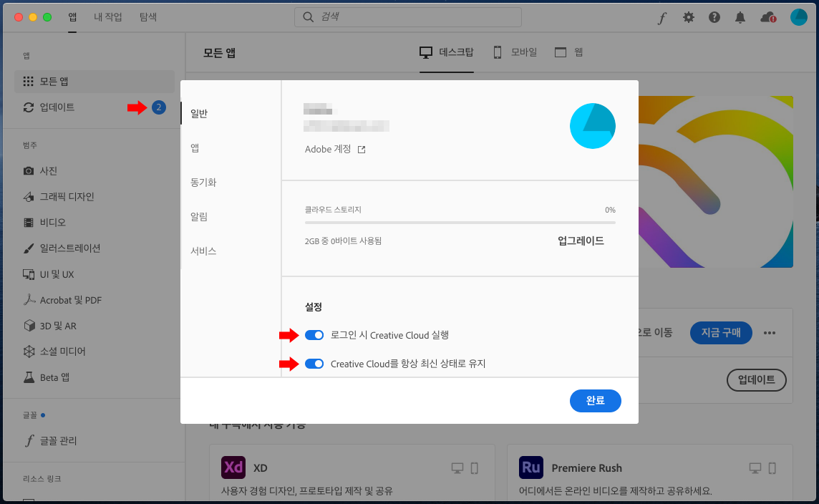Open the fonts icon in top bar
The image size is (819, 504).
tap(661, 18)
